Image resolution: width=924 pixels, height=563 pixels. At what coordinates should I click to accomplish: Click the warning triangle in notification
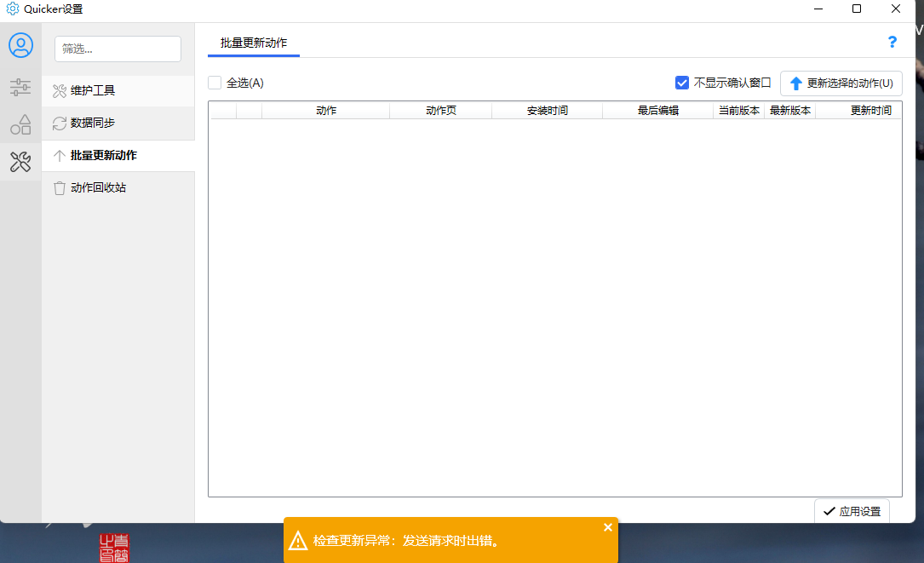point(298,540)
